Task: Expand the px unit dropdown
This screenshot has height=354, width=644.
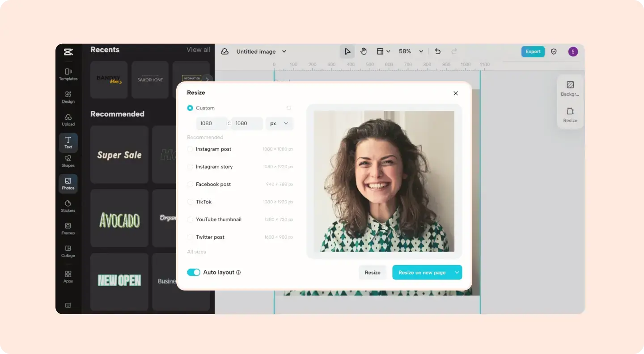Action: click(280, 123)
